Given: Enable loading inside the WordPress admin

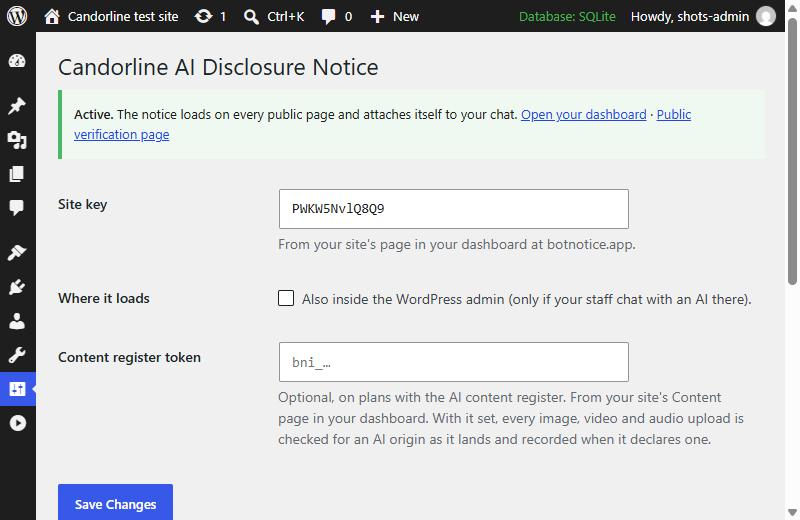Looking at the screenshot, I should 286,298.
